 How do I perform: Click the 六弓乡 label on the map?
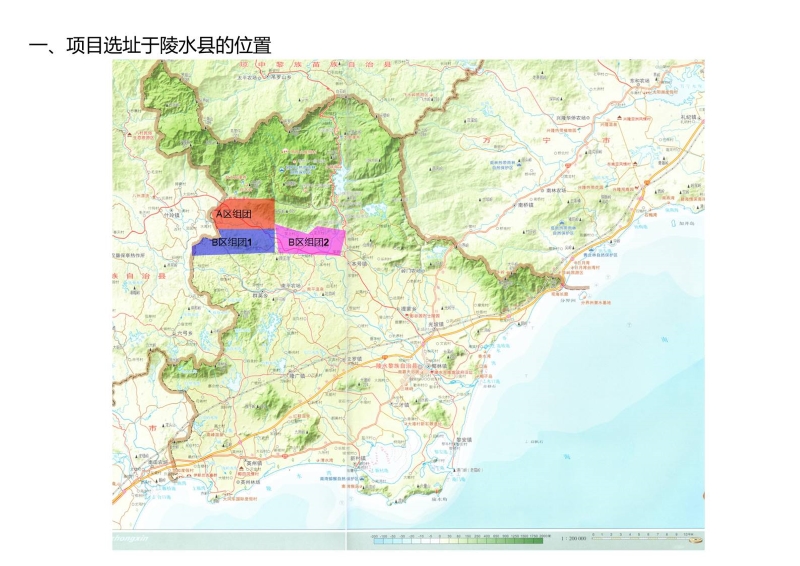point(185,333)
